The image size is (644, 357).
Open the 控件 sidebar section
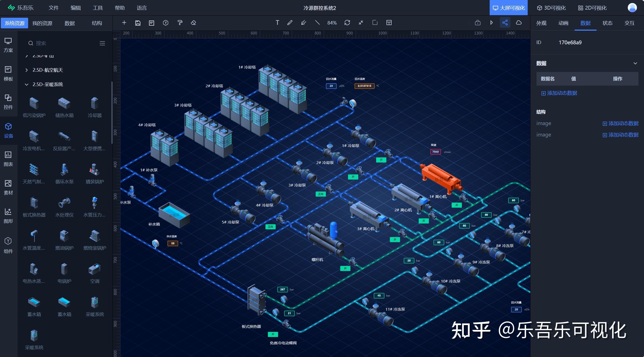[8, 102]
